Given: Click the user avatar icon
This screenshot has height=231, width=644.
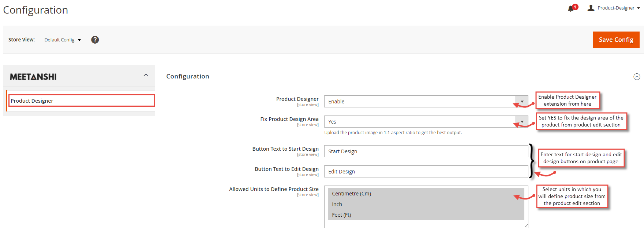Looking at the screenshot, I should click(591, 8).
